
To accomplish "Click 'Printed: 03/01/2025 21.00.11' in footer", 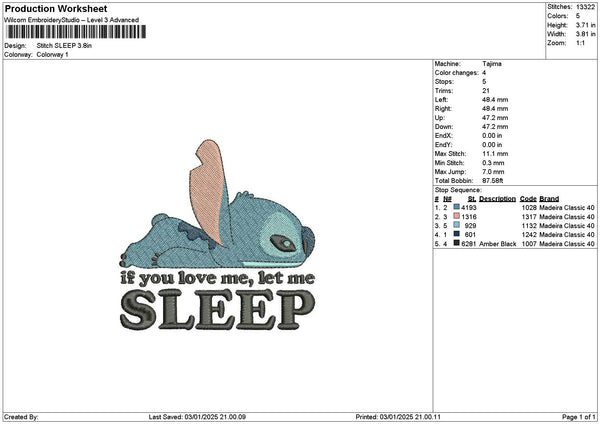I will click(x=398, y=417).
